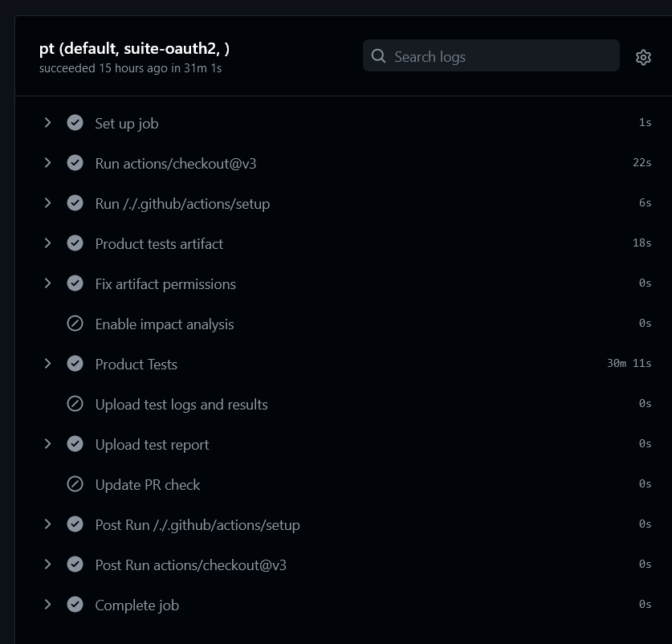Image resolution: width=672 pixels, height=644 pixels.
Task: Click skipped icon beside Upload test logs and results
Action: pyautogui.click(x=75, y=404)
